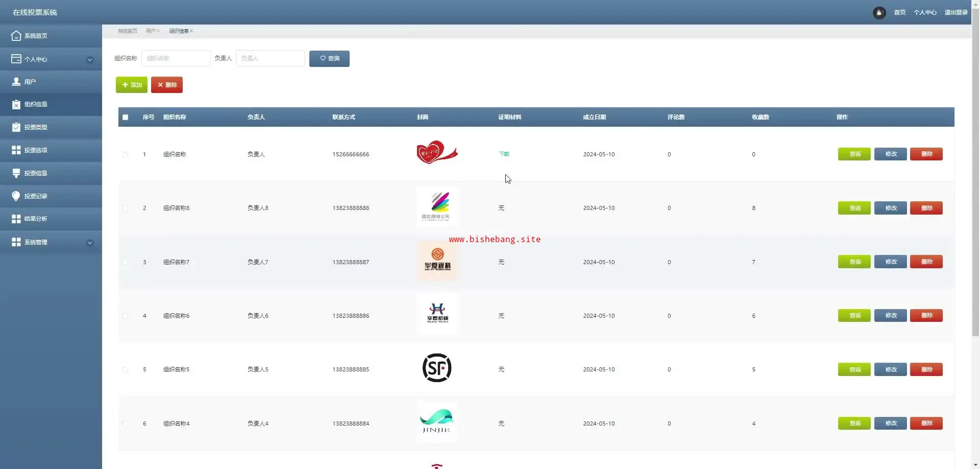
Task: Click 删除 for row with phone 15266666666
Action: pos(926,154)
